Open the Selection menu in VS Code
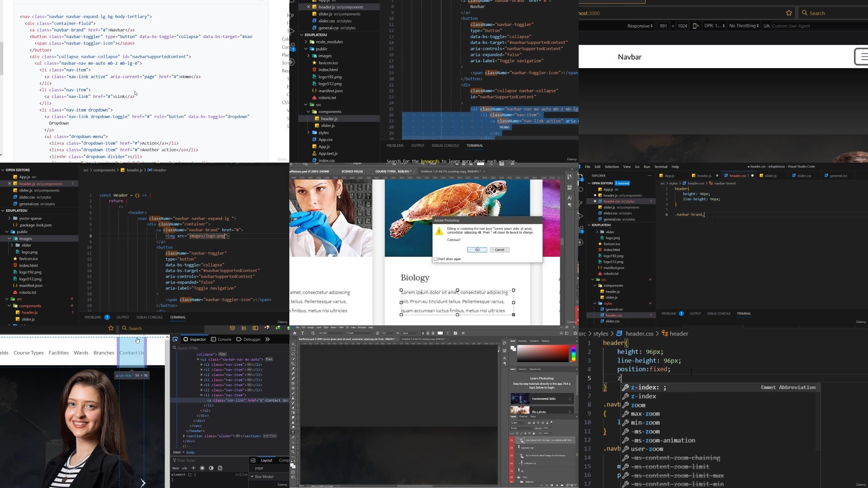Viewport: 868px width, 488px height. pyautogui.click(x=612, y=167)
